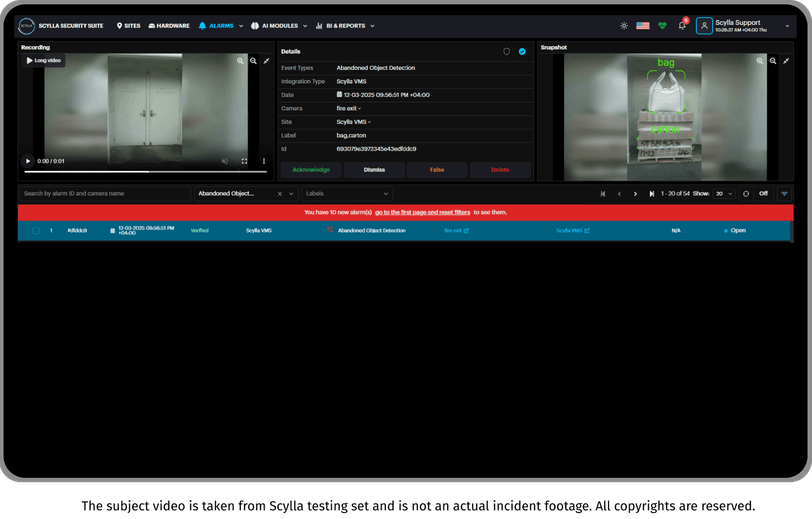Open the date calendar icon in Details
The height and width of the screenshot is (519, 812).
[339, 94]
